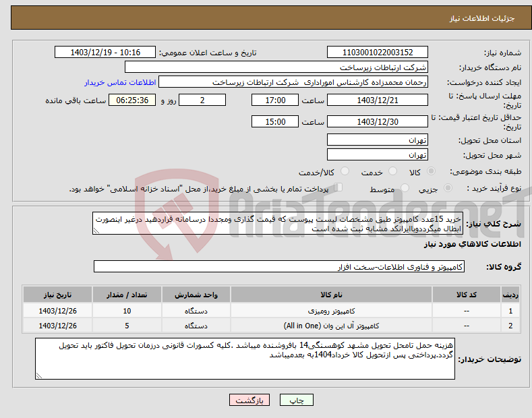Click the remaining days field showing 2
The width and height of the screenshot is (532, 418).
tap(202, 100)
